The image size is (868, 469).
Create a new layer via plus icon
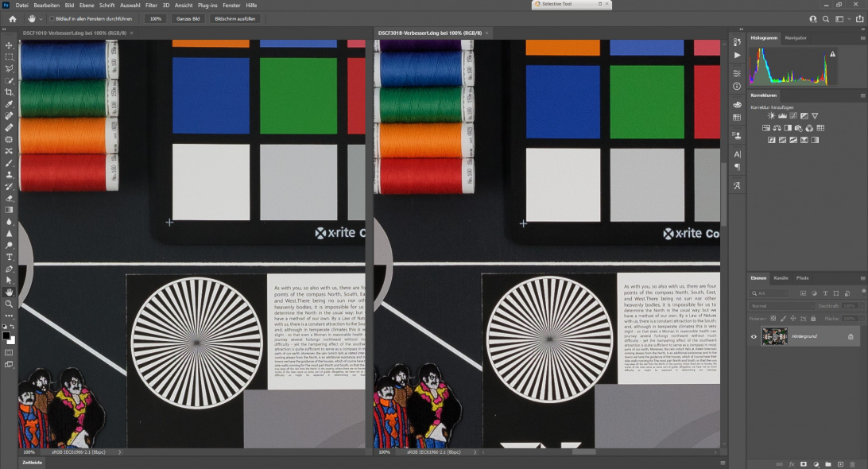[x=840, y=463]
